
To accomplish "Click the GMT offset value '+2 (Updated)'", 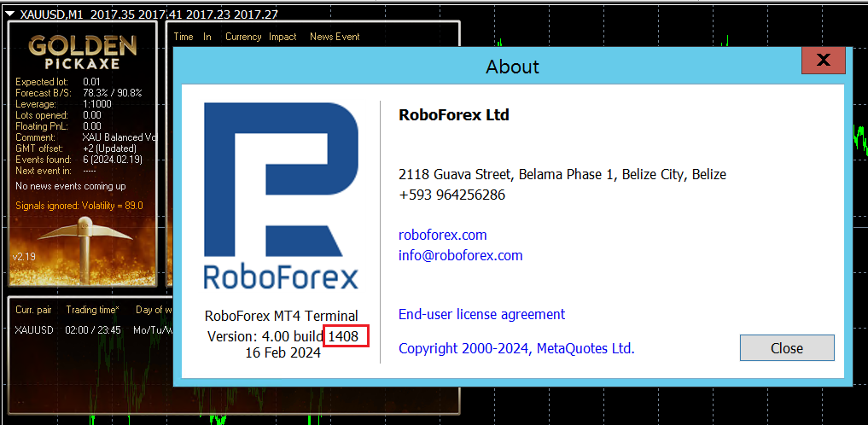I will (109, 148).
